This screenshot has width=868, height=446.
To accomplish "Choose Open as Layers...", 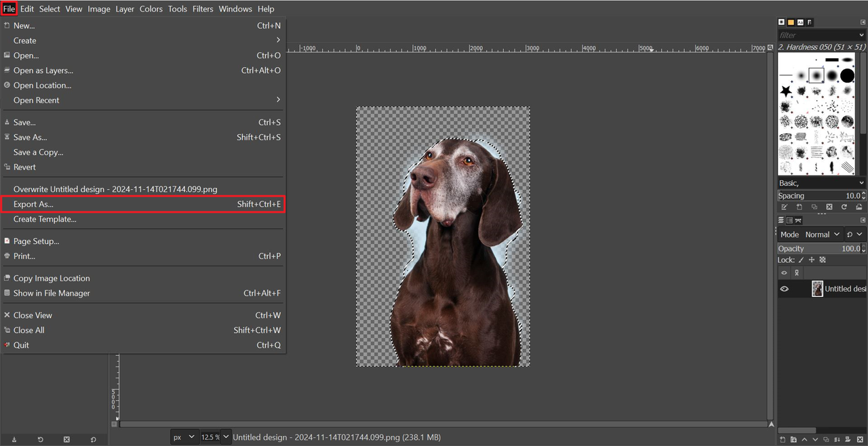I will (x=143, y=70).
